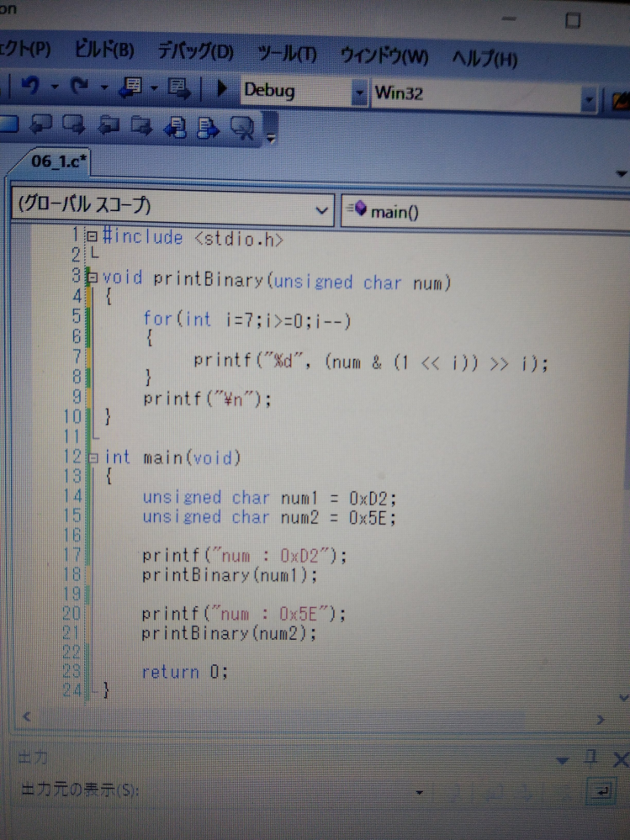Click the Undo arrow icon
Viewport: 630px width, 840px height.
(x=30, y=86)
